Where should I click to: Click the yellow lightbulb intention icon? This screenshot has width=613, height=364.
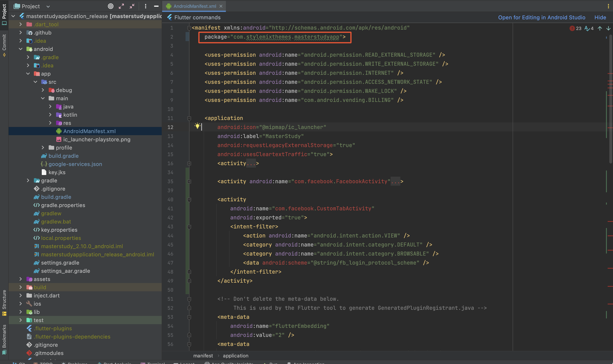click(x=197, y=126)
